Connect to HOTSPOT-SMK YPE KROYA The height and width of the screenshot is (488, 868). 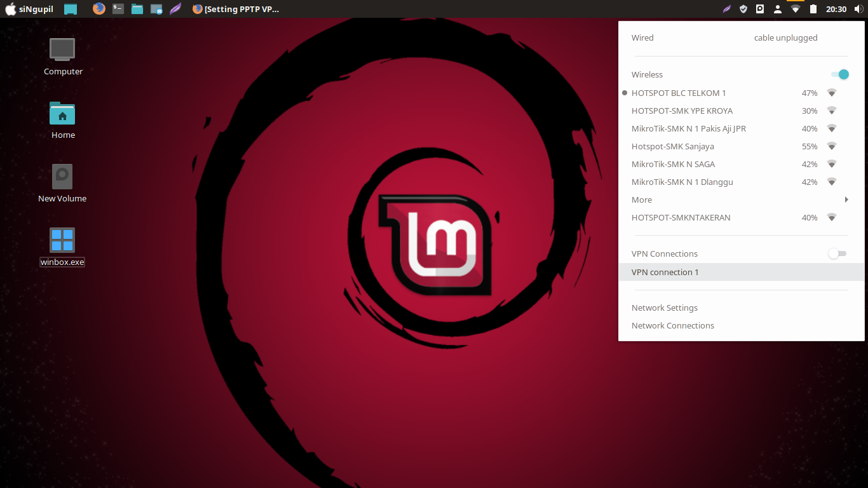[x=742, y=111]
